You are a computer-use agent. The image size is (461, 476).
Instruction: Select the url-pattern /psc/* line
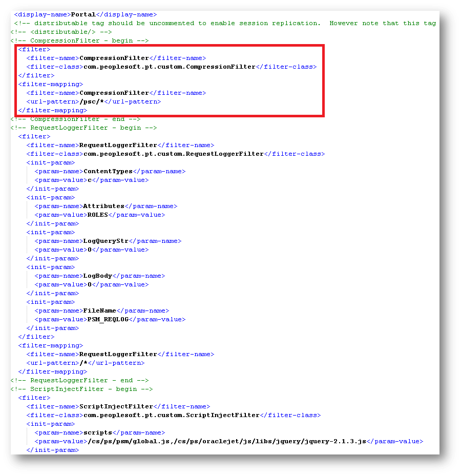coord(93,101)
